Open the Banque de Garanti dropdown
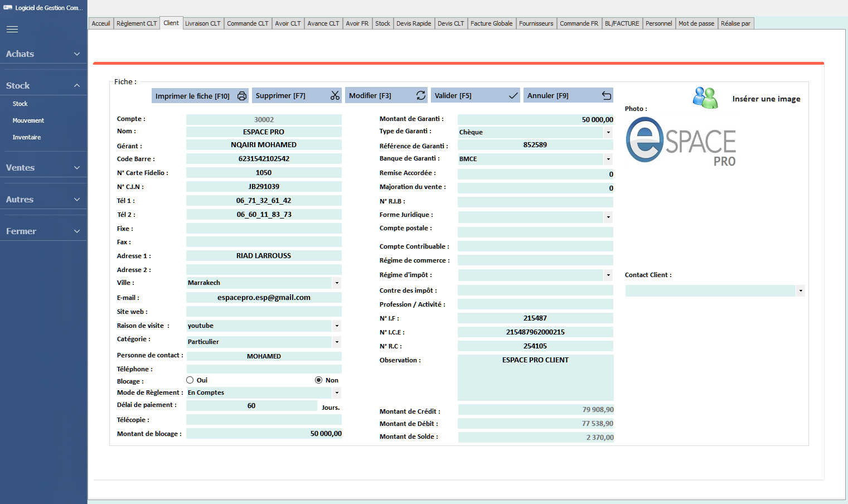This screenshot has height=504, width=848. tap(608, 159)
